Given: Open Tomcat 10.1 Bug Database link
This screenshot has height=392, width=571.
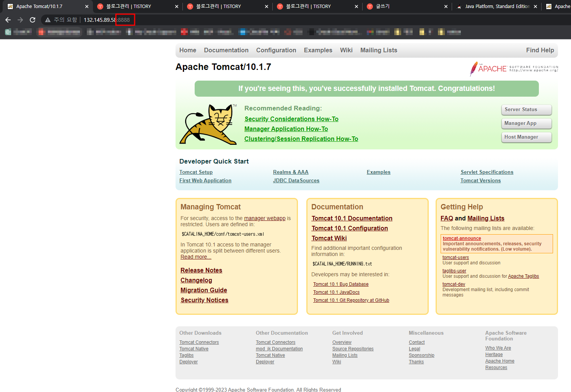Looking at the screenshot, I should tap(341, 284).
